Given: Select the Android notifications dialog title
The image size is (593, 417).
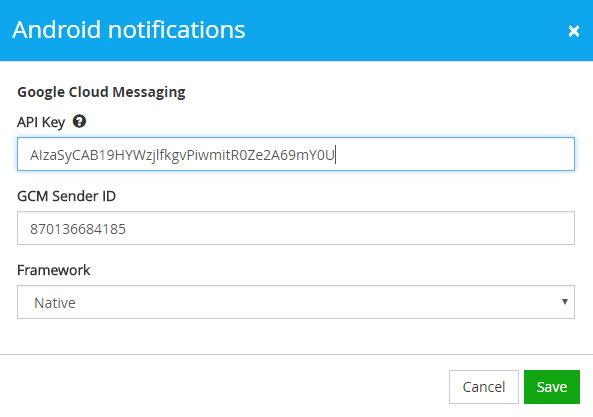Looking at the screenshot, I should (129, 29).
